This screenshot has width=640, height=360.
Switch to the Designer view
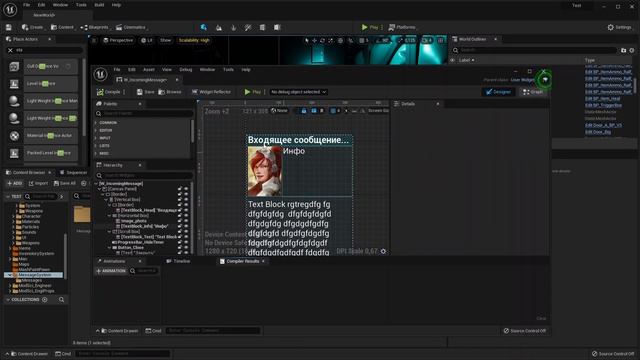point(498,92)
